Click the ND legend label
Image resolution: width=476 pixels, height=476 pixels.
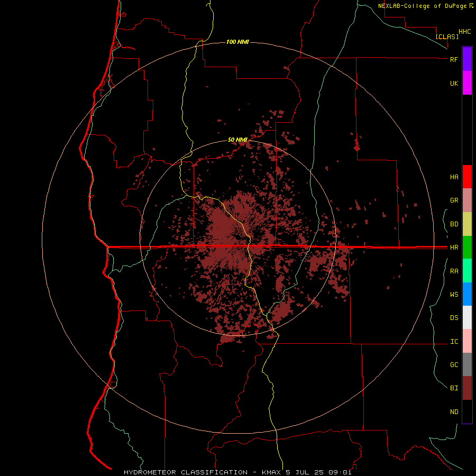tap(454, 412)
